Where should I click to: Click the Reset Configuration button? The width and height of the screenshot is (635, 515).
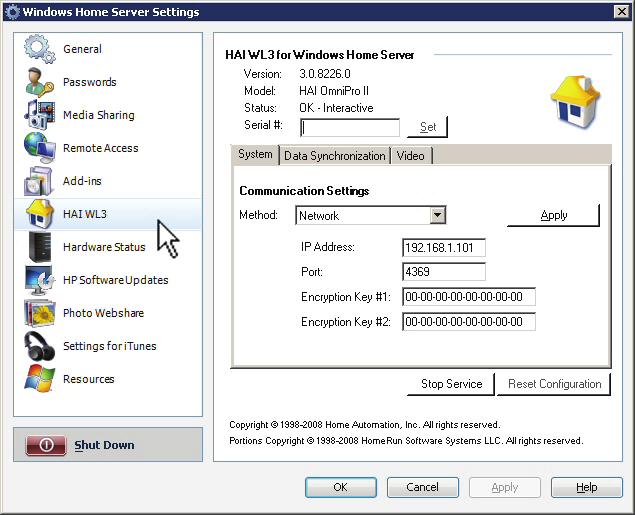[554, 384]
